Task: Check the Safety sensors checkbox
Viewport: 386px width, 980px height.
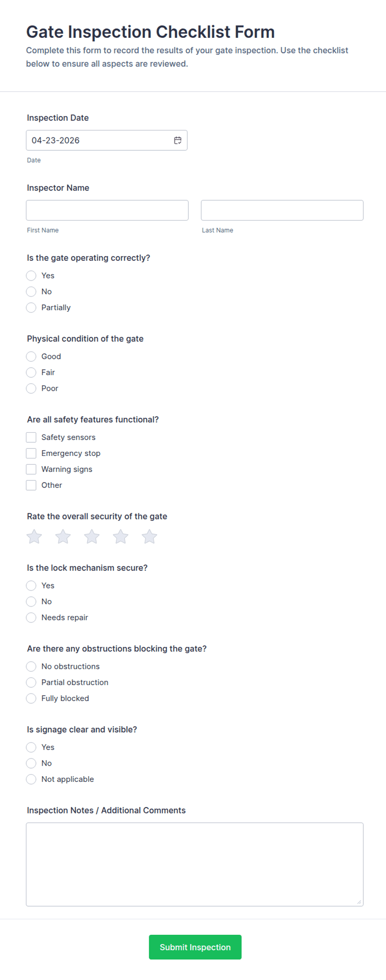Action: 31,437
